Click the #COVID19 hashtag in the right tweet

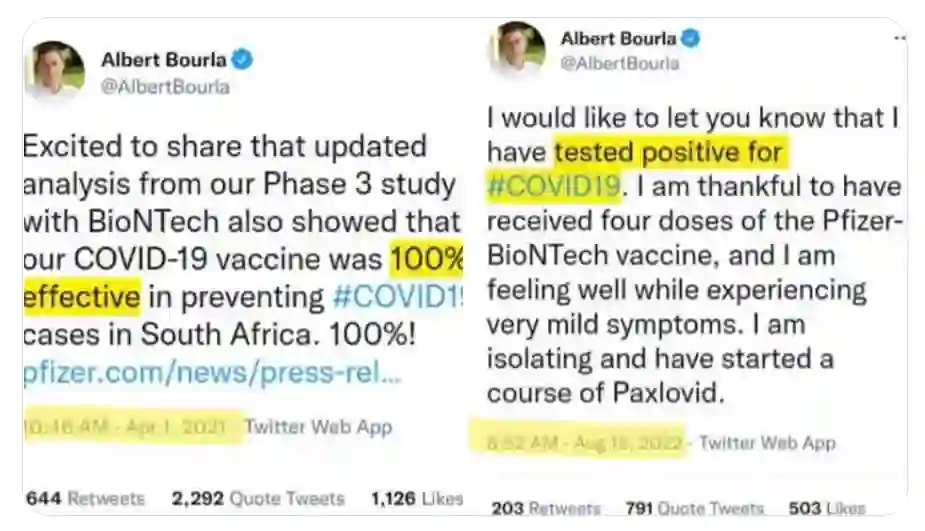(553, 186)
